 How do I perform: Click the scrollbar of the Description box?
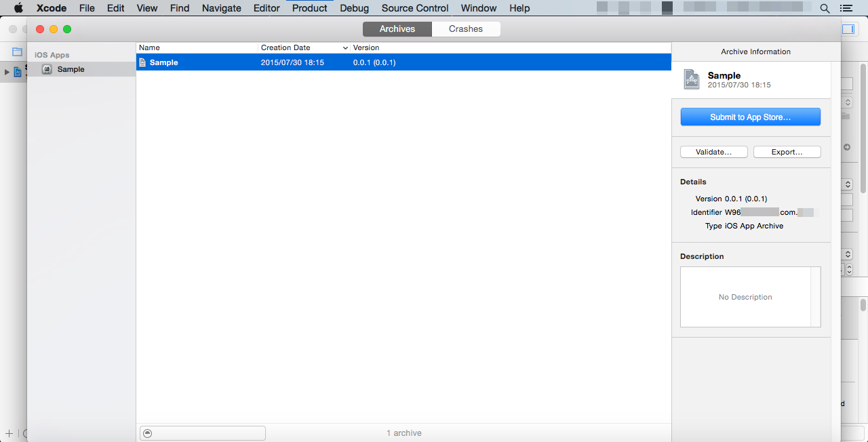(816, 297)
